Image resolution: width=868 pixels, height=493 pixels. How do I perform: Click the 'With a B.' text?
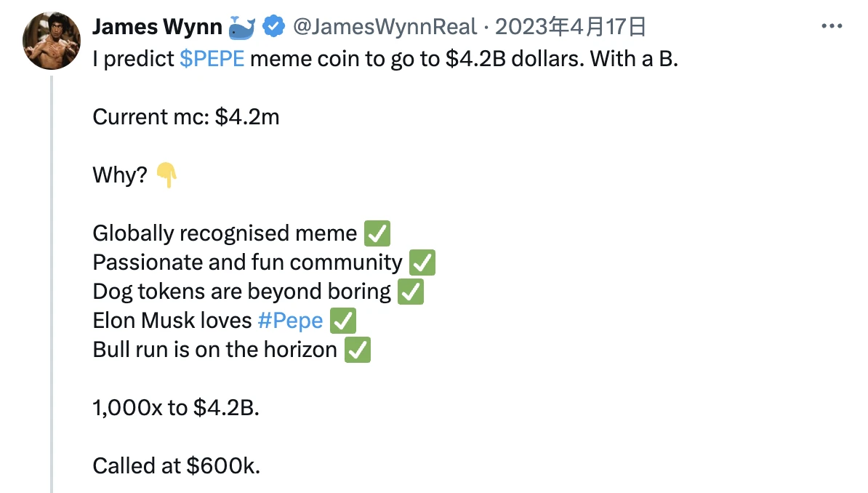coord(633,59)
